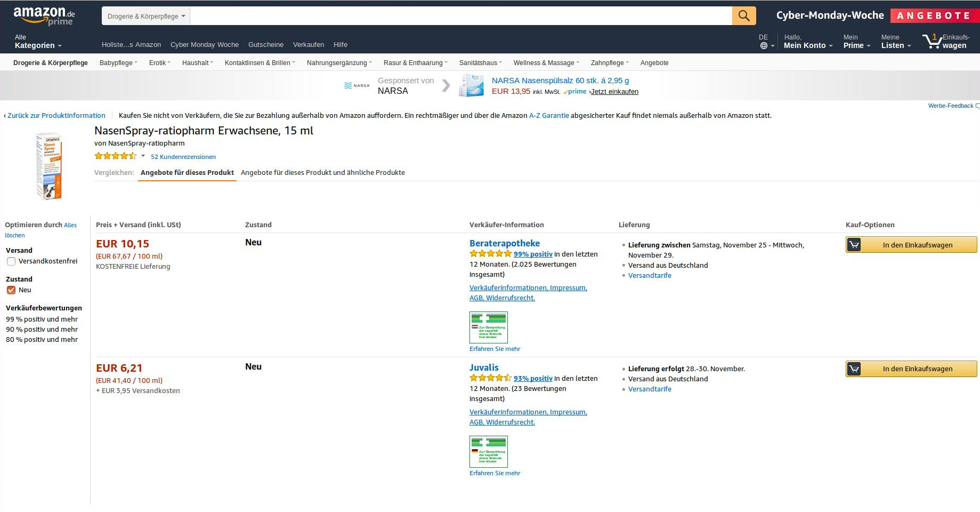Uncheck the Neu condition checkbox
The width and height of the screenshot is (980, 512).
pos(11,290)
